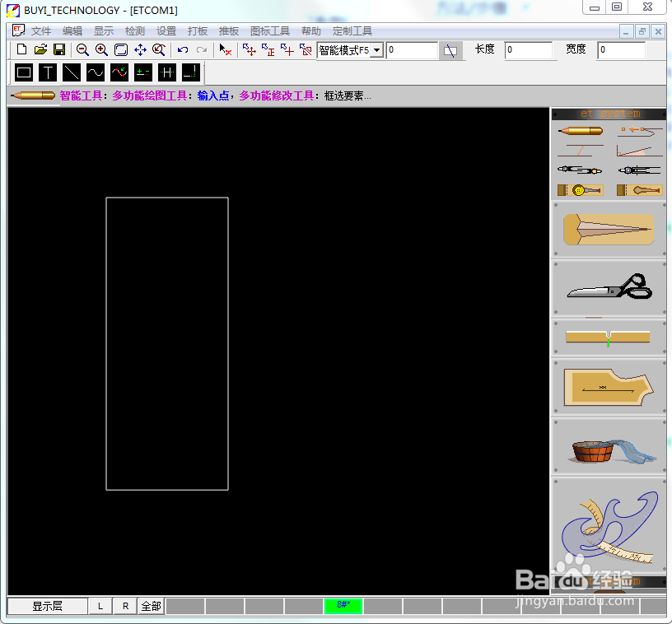Click the 长度 input field
Screen dimensions: 672x624
(529, 50)
